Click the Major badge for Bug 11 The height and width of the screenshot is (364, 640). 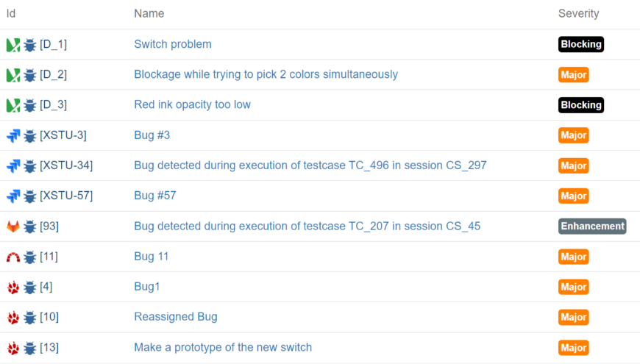[573, 257]
